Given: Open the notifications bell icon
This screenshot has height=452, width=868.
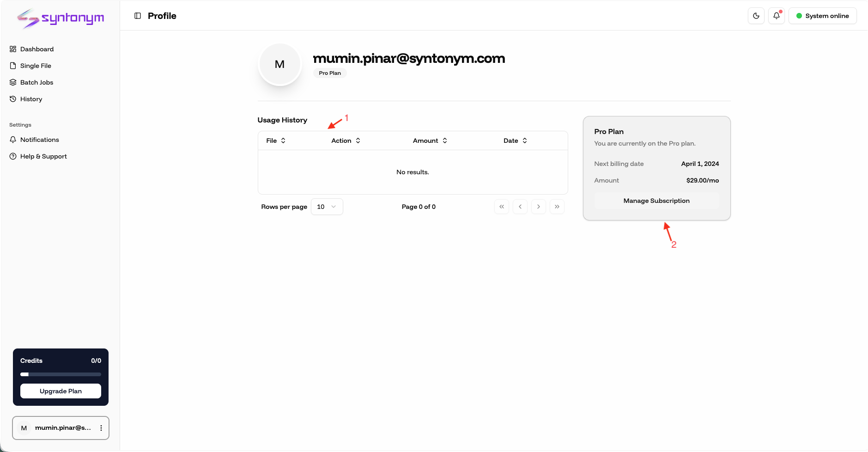Looking at the screenshot, I should (x=777, y=16).
